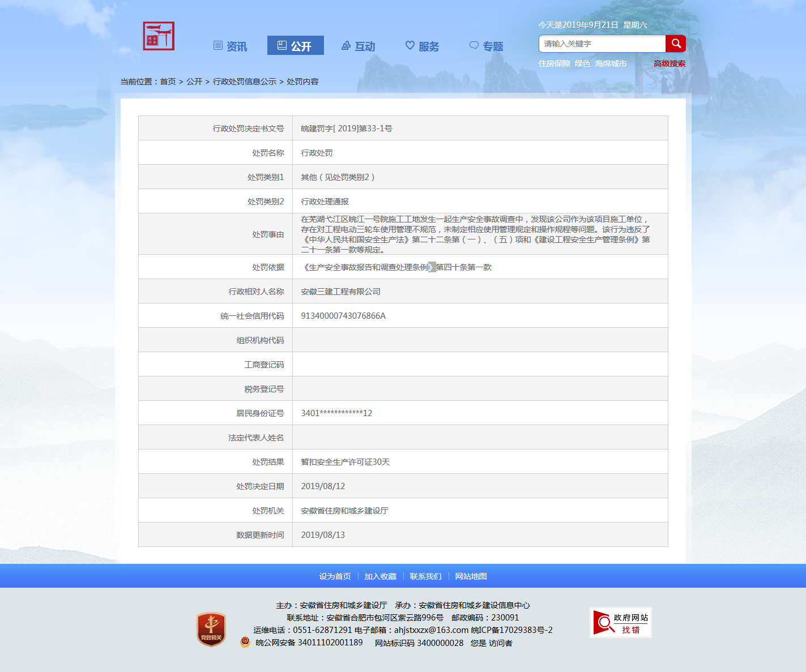Click the 统一社会信用代码 row label
Image resolution: width=806 pixels, height=672 pixels.
[x=252, y=316]
